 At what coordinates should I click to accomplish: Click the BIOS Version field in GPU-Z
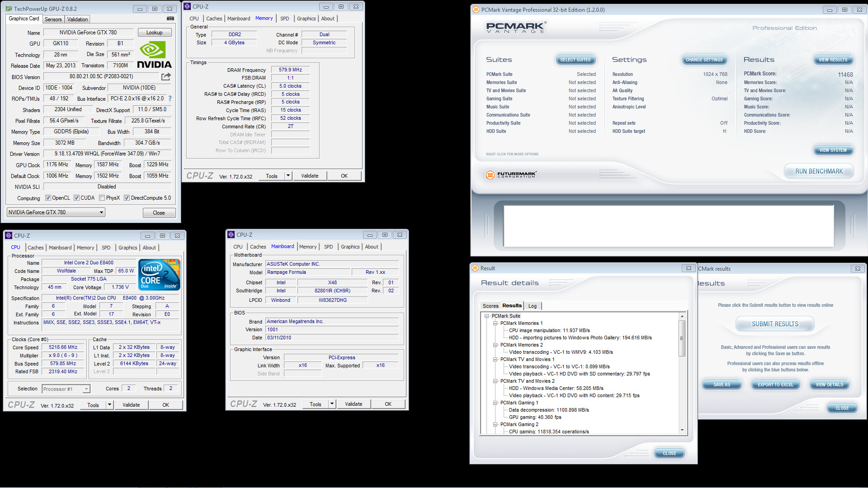coord(101,76)
